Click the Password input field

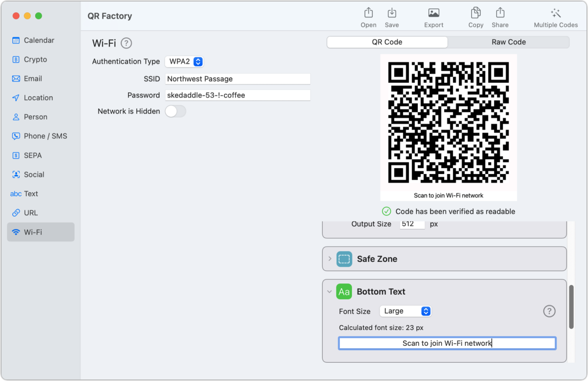coord(237,95)
